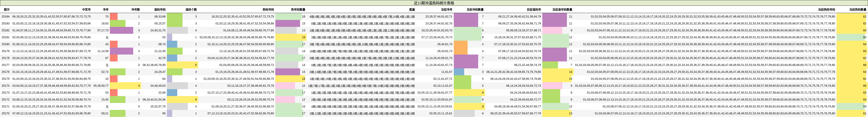Select period cell 25183

pos(6,23)
